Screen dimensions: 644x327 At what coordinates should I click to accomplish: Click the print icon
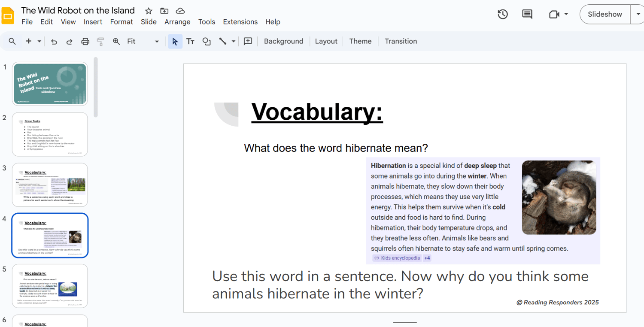(85, 41)
